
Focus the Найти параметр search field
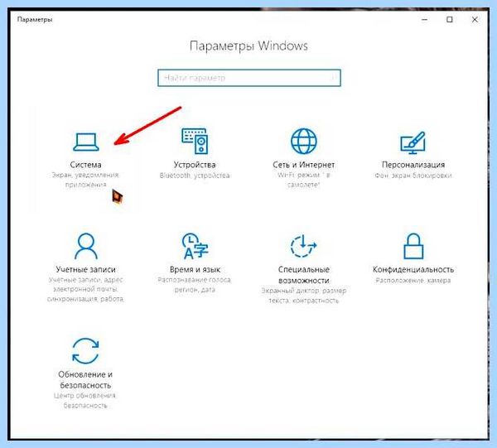[249, 78]
